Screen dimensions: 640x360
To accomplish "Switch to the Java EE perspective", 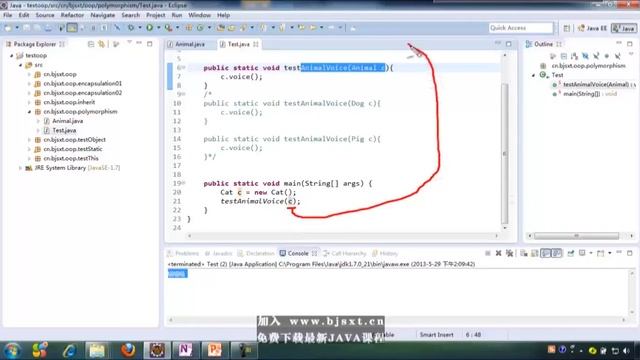I will click(x=592, y=28).
